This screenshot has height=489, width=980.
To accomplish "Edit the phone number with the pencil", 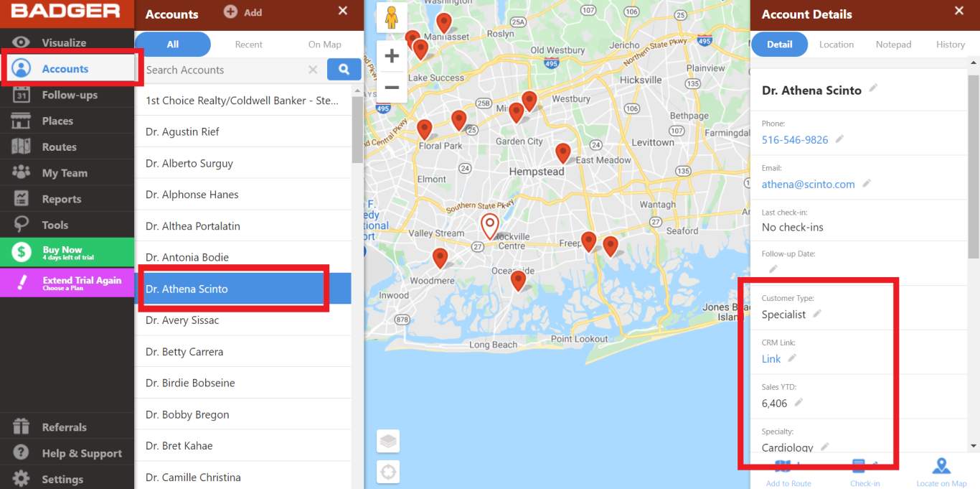I will [x=839, y=139].
